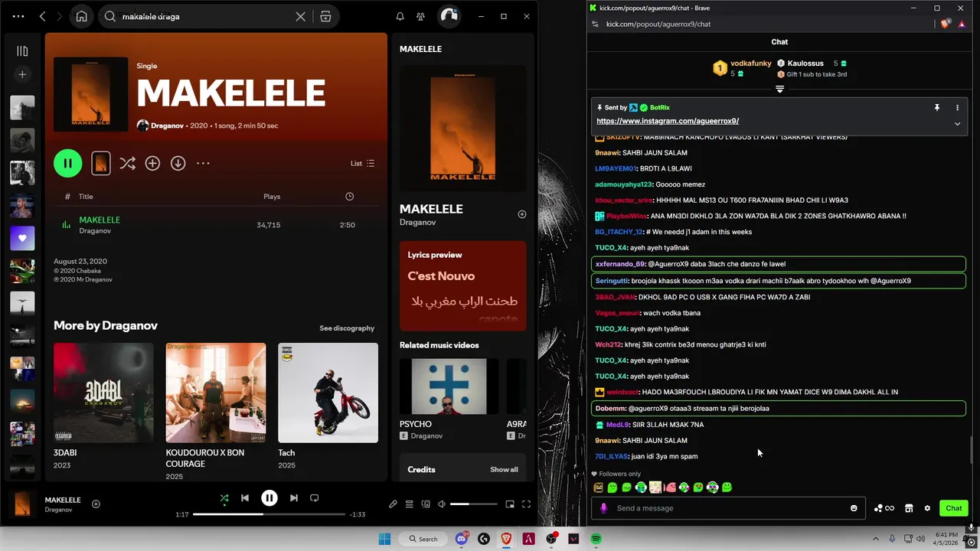Open the List view options dropdown
The height and width of the screenshot is (551, 980).
[x=362, y=163]
